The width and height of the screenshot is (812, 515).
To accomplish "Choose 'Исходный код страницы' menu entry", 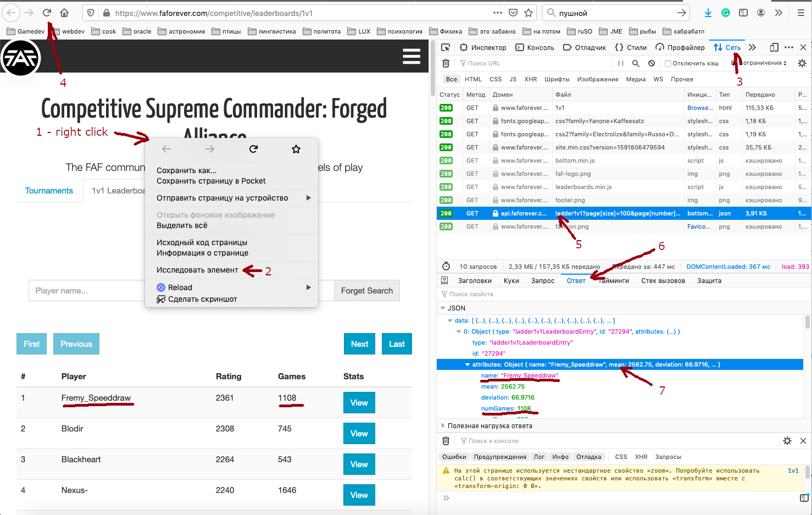I will pyautogui.click(x=202, y=242).
